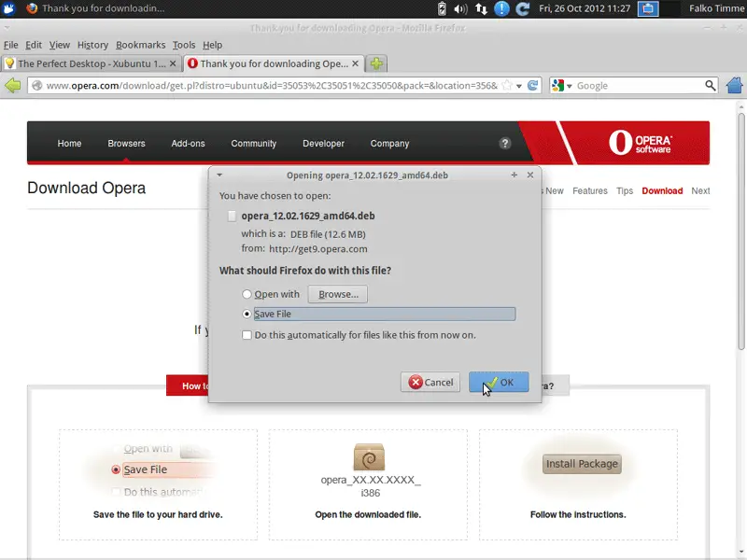
Task: Select the Open with radio button
Action: 247,294
